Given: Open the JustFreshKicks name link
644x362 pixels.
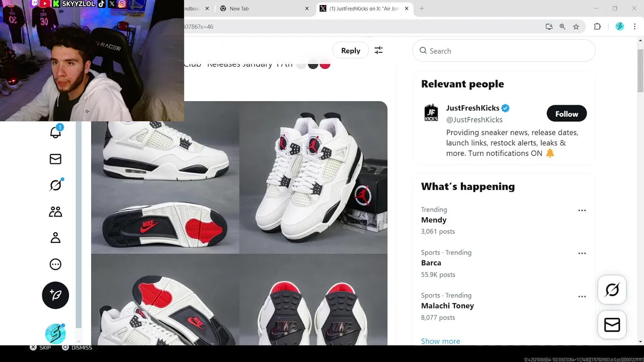Looking at the screenshot, I should pos(472,108).
